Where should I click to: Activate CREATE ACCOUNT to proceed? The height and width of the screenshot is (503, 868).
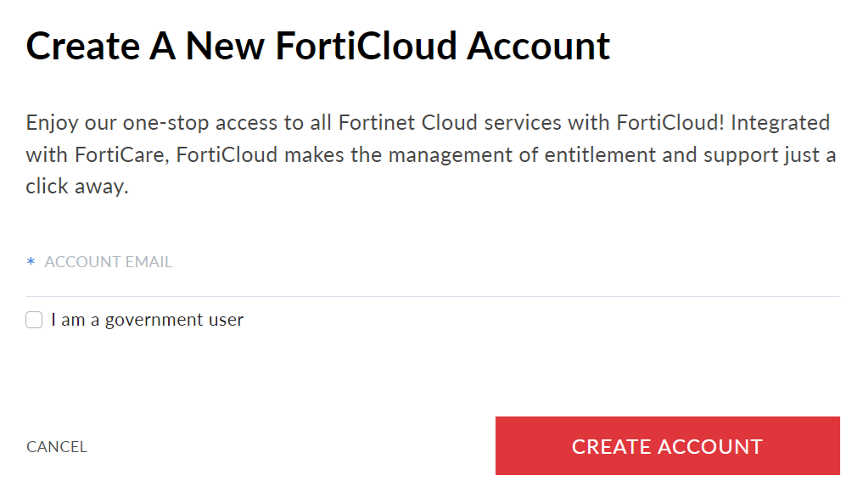coord(667,445)
